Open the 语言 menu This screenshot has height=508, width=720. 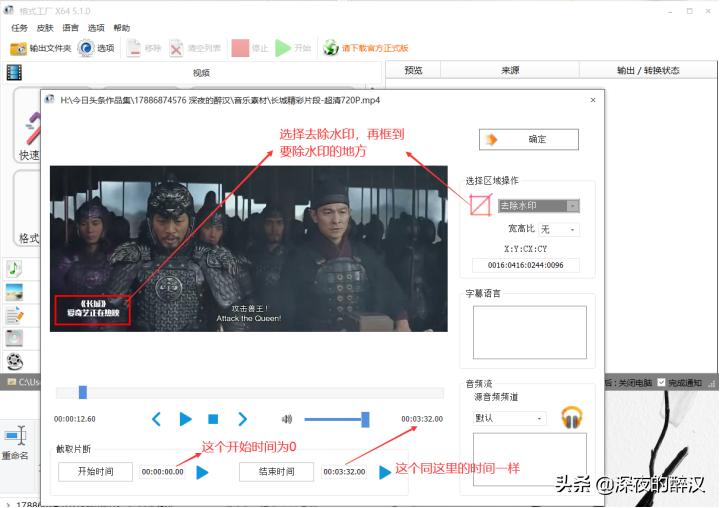70,28
